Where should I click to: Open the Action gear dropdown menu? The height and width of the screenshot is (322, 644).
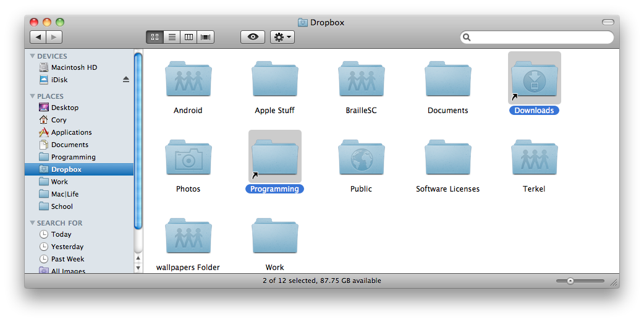pyautogui.click(x=282, y=37)
